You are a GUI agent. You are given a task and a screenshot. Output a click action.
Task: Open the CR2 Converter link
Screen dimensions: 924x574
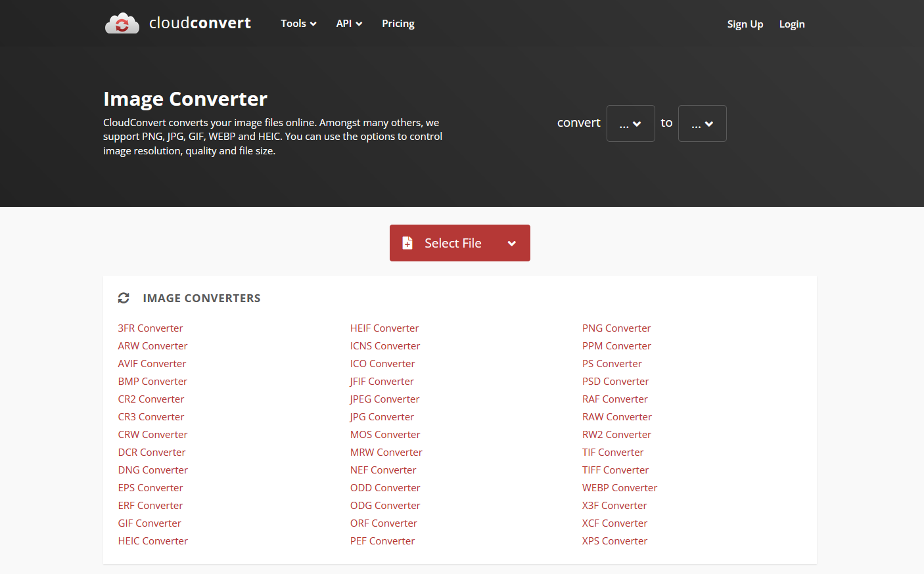tap(151, 399)
